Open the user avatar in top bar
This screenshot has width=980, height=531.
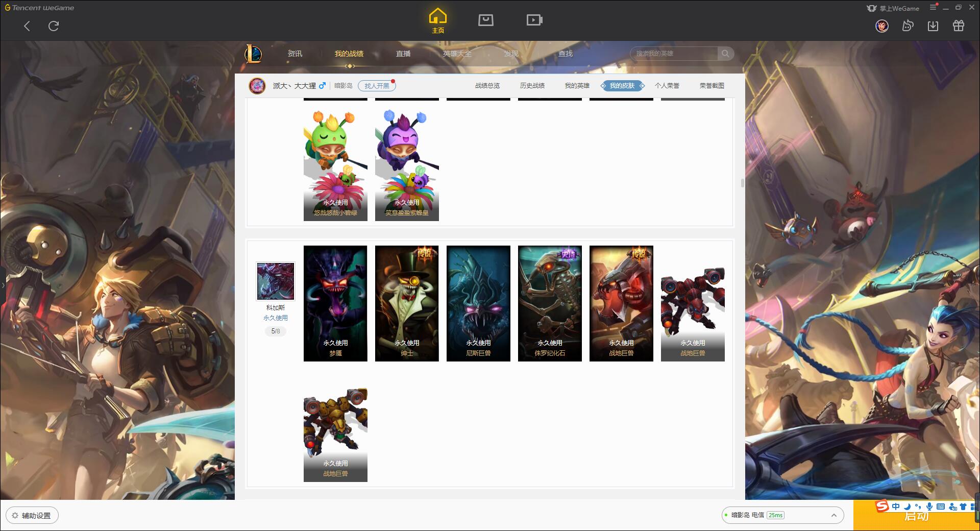[882, 26]
